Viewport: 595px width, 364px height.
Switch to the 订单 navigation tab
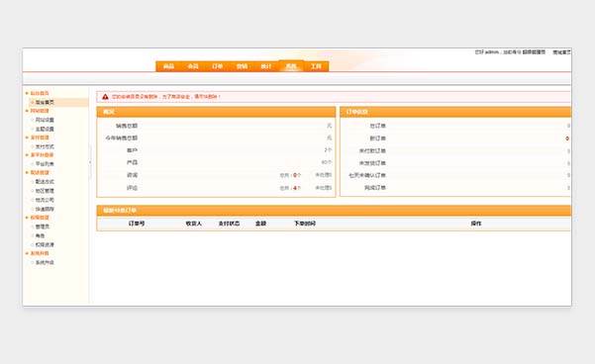tap(218, 66)
